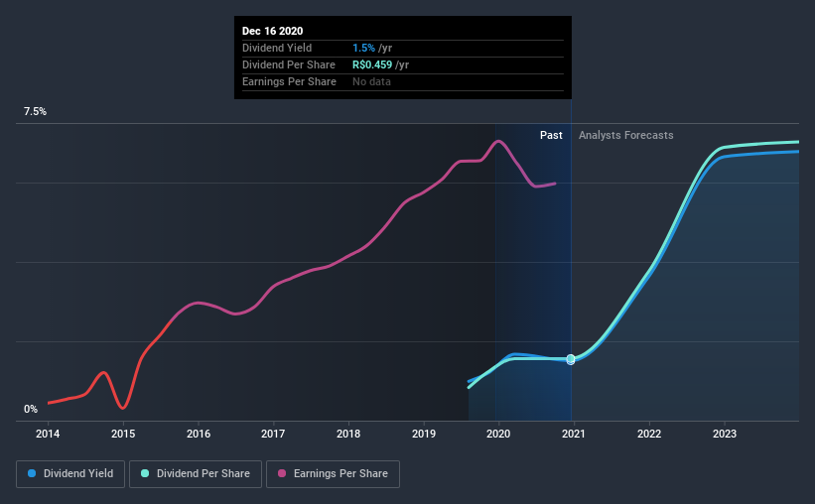Toggle the Dividend Yield legend button
Image resolution: width=815 pixels, height=504 pixels.
(70, 474)
